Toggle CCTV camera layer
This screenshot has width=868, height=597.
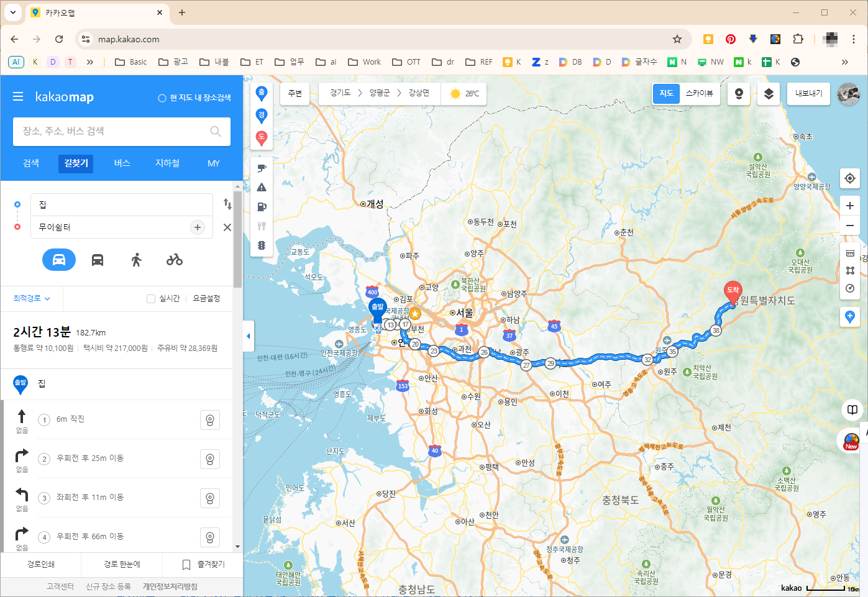262,168
